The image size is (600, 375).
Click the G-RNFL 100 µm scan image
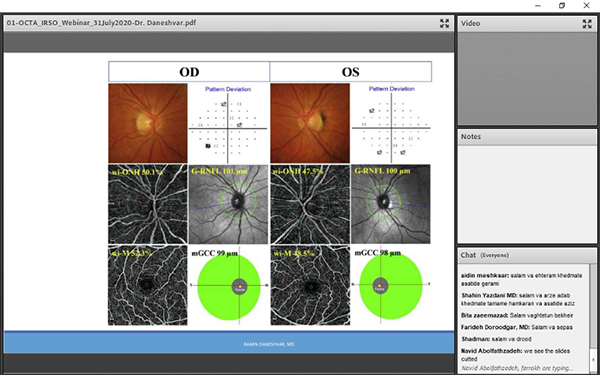(x=391, y=204)
